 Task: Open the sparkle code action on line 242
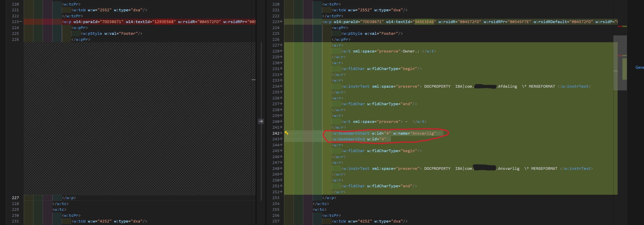click(x=286, y=133)
